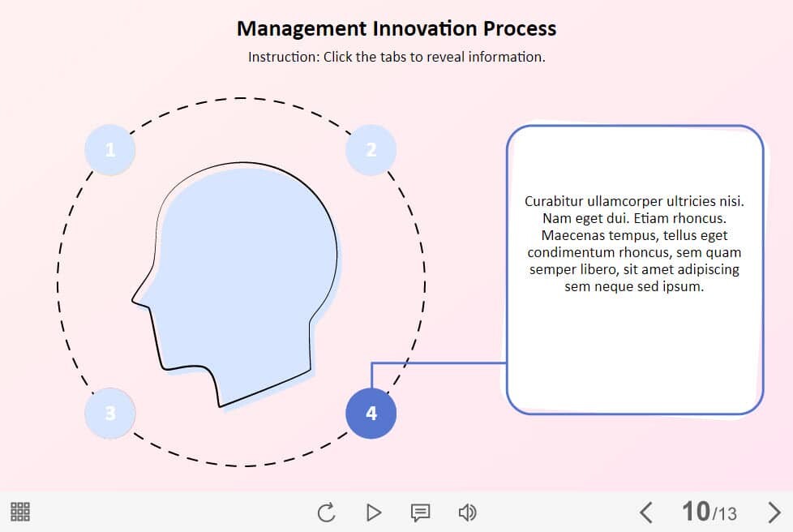Click the Curabitur ullamcorper text paragraph
The height and width of the screenshot is (532, 793).
click(x=634, y=243)
